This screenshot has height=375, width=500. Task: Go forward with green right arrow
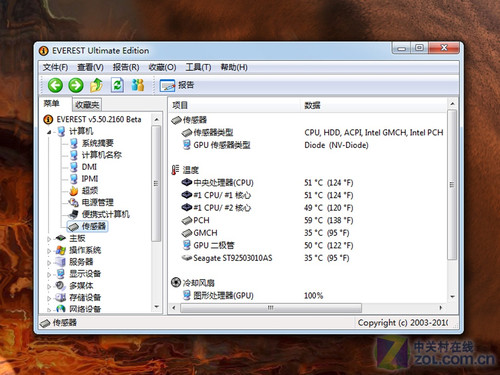[76, 85]
